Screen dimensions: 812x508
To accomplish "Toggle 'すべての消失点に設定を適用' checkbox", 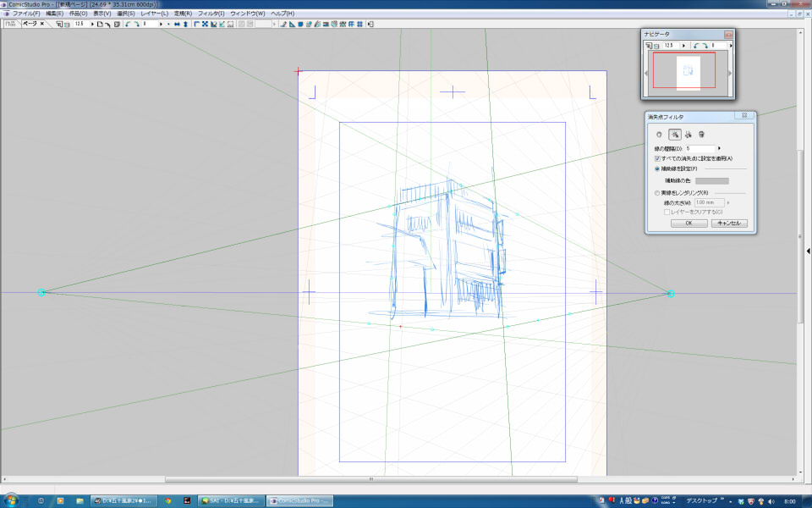I will [x=658, y=158].
